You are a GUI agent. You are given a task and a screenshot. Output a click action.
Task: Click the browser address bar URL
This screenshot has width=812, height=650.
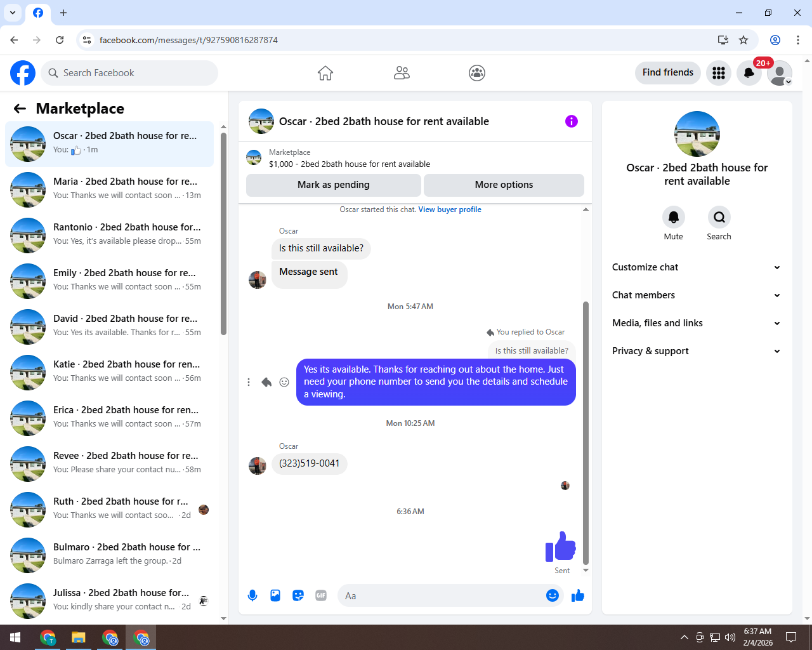[188, 40]
